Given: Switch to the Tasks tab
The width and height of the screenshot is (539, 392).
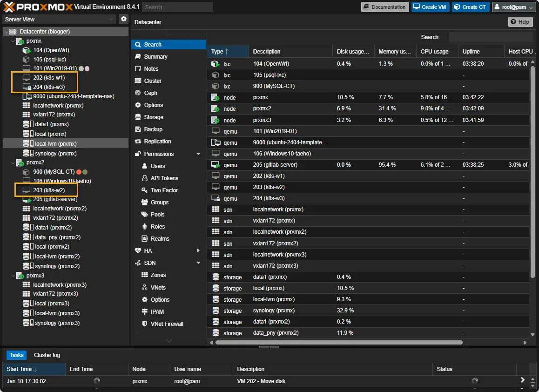Looking at the screenshot, I should (x=16, y=355).
